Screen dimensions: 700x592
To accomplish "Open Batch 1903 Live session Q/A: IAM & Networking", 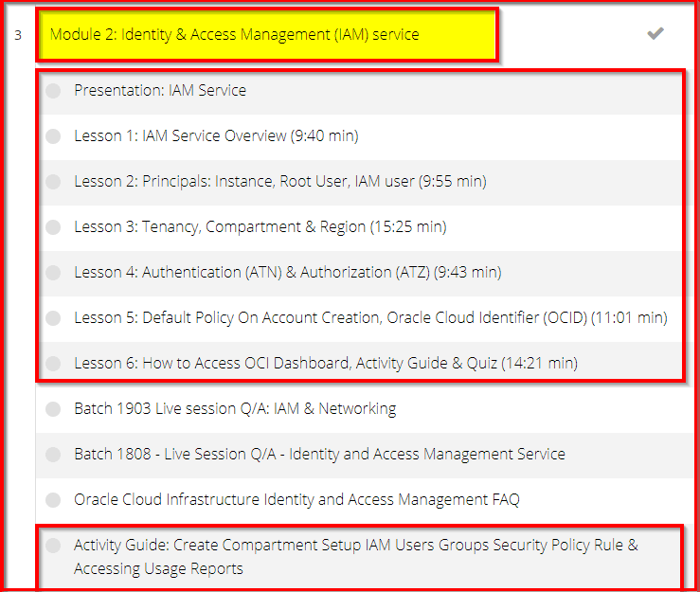I will coord(235,409).
